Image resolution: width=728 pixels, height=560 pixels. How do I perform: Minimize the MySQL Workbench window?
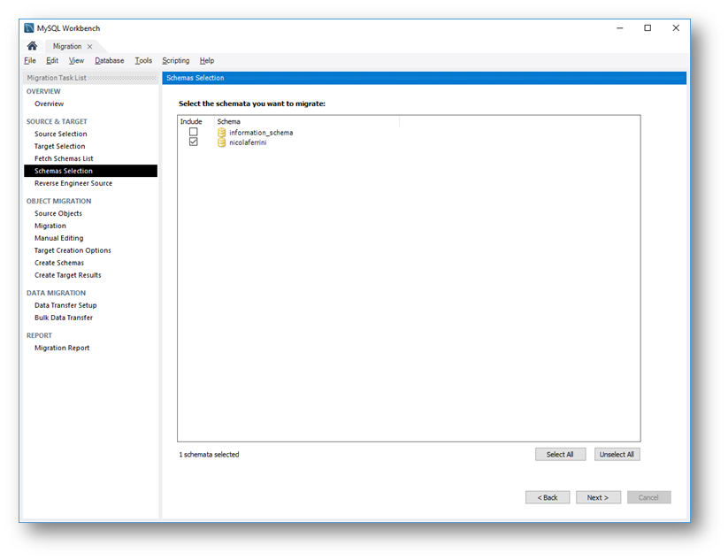coord(620,27)
